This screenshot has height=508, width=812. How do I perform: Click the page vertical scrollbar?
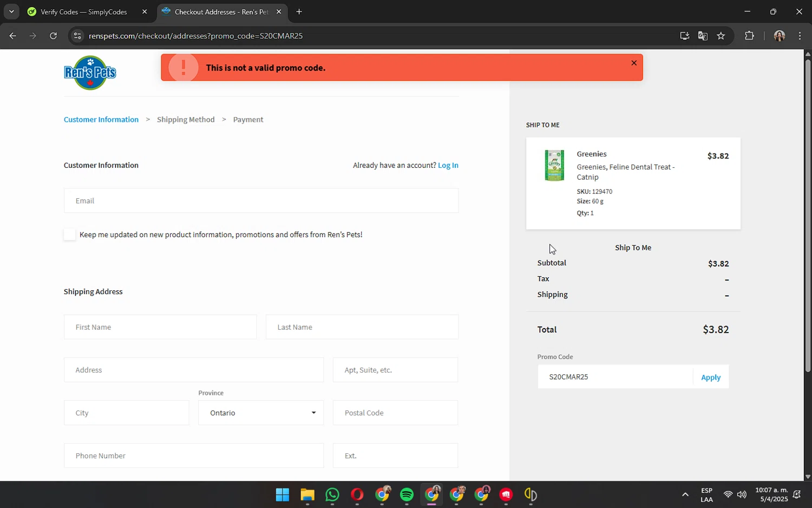(x=808, y=216)
